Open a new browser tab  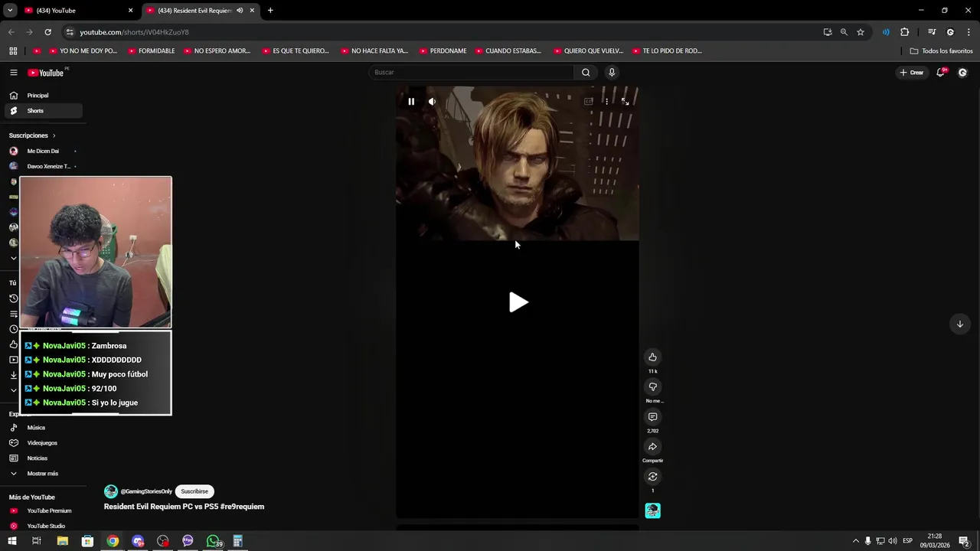pos(270,11)
